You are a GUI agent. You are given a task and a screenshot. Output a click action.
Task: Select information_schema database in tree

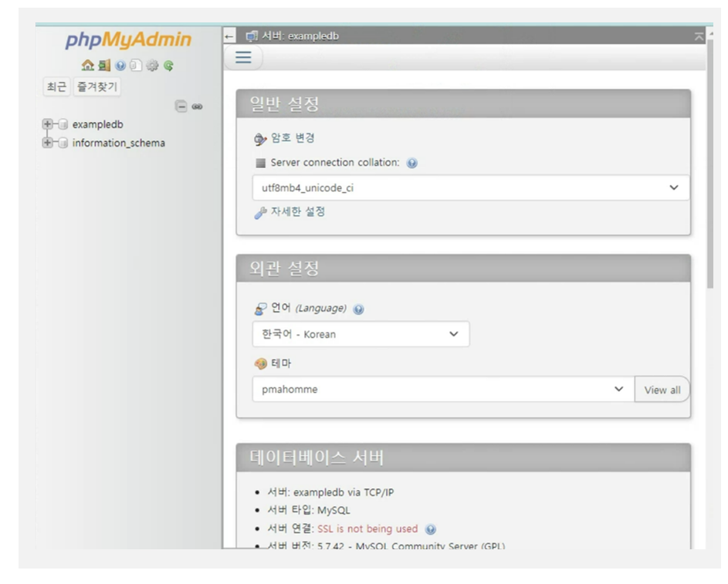[x=118, y=143]
